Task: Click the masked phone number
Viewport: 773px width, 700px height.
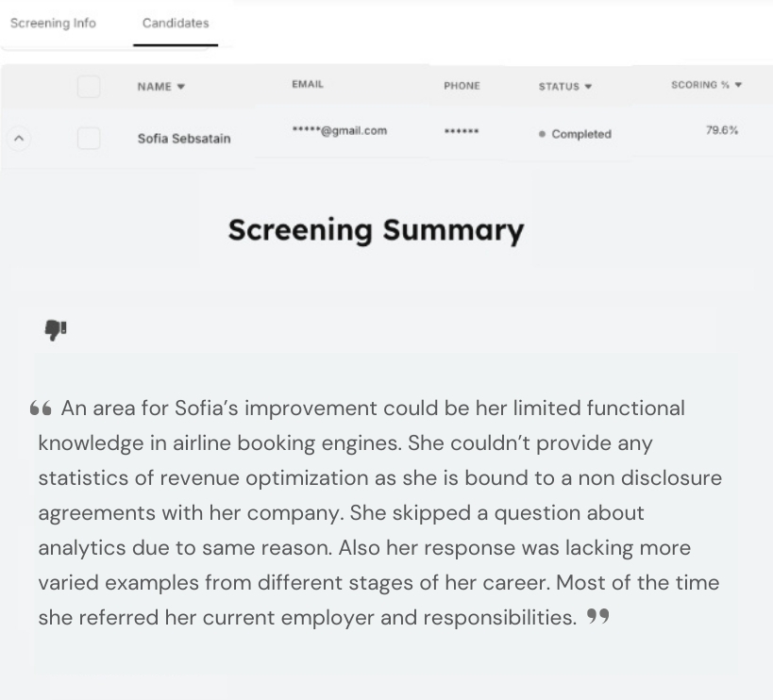Action: tap(462, 131)
